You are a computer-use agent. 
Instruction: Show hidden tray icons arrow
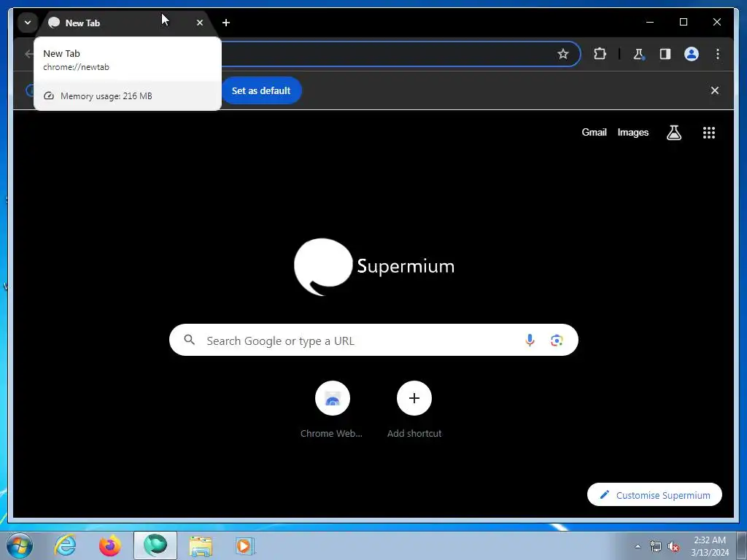click(x=638, y=546)
